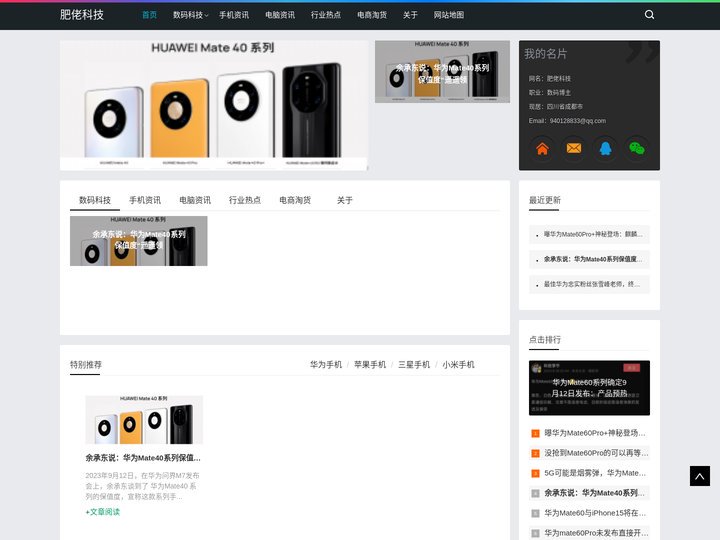
Task: Click the 最近更新 section heading
Action: point(545,200)
